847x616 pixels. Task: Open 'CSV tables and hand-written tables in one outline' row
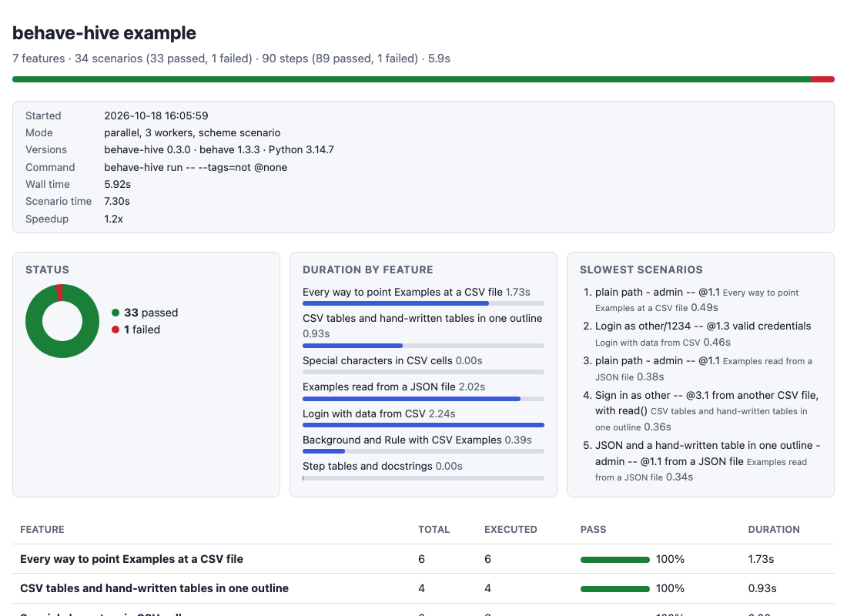coord(423,588)
